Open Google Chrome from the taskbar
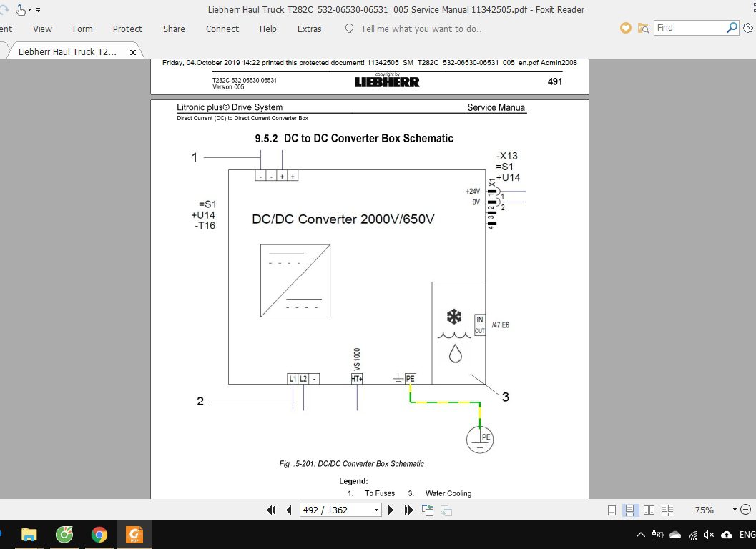 click(x=99, y=535)
